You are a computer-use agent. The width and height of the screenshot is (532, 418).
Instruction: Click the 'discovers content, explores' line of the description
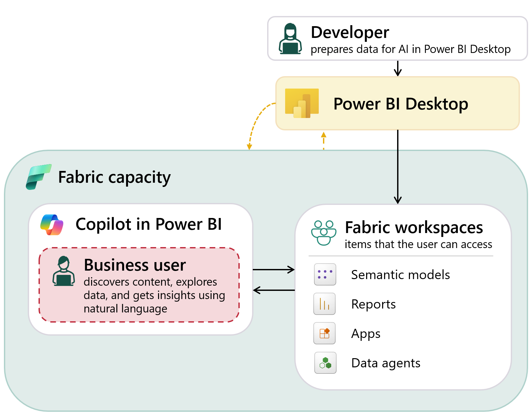click(150, 282)
